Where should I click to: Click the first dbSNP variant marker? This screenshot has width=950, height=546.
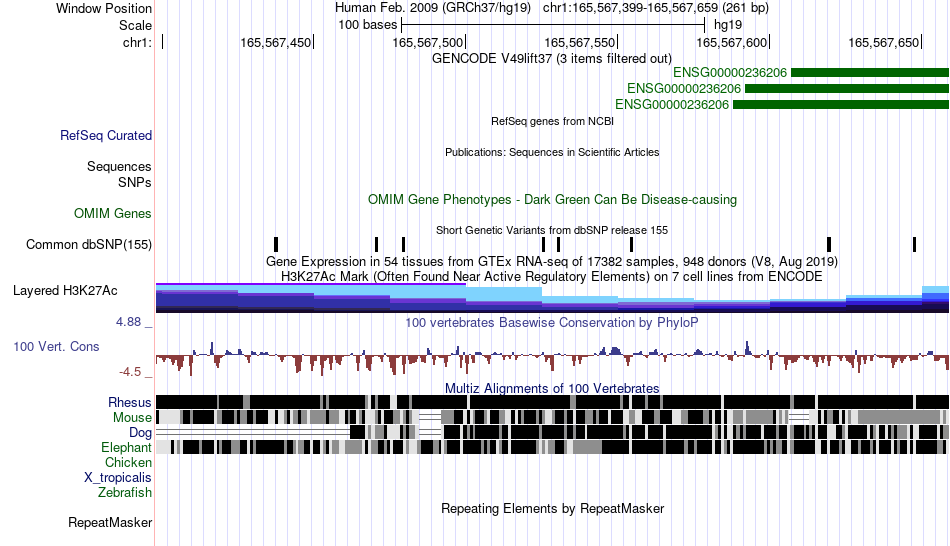click(x=276, y=244)
